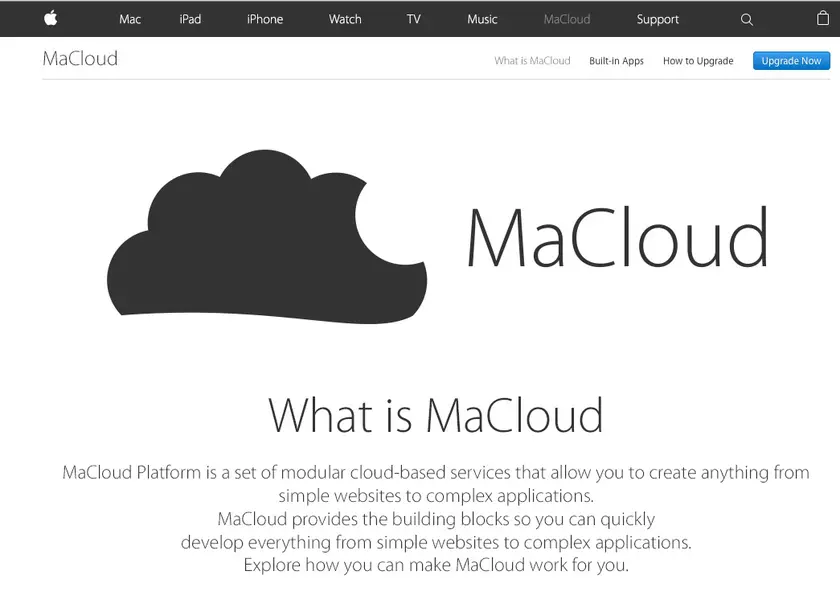Navigate to the iPhone page

263,18
